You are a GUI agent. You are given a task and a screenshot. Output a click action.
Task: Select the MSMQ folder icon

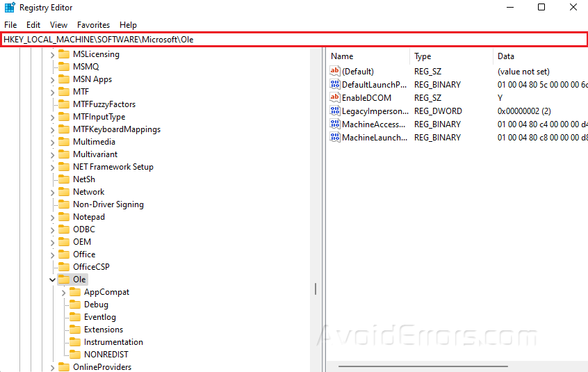tap(64, 67)
